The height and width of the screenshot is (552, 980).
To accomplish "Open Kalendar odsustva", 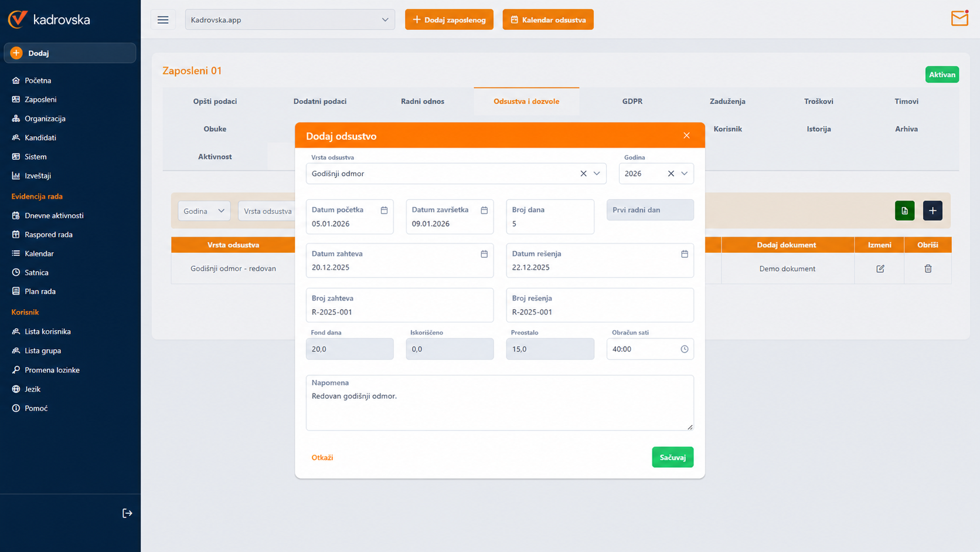I will coord(548,20).
